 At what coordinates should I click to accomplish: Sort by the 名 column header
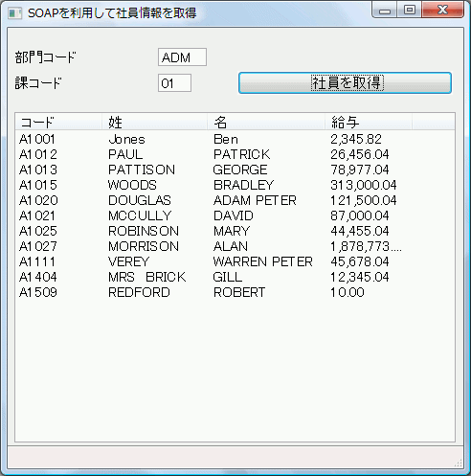pos(266,122)
